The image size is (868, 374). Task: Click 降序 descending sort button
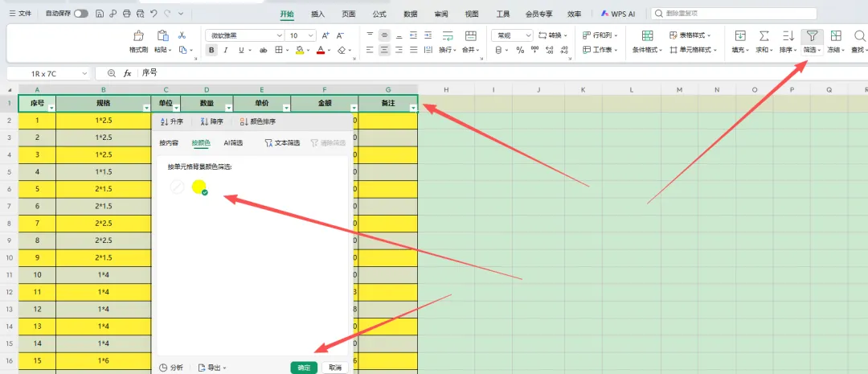point(211,122)
